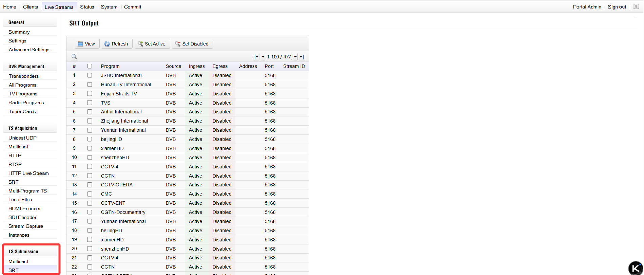
Task: Jump to the last page of results
Action: point(302,57)
